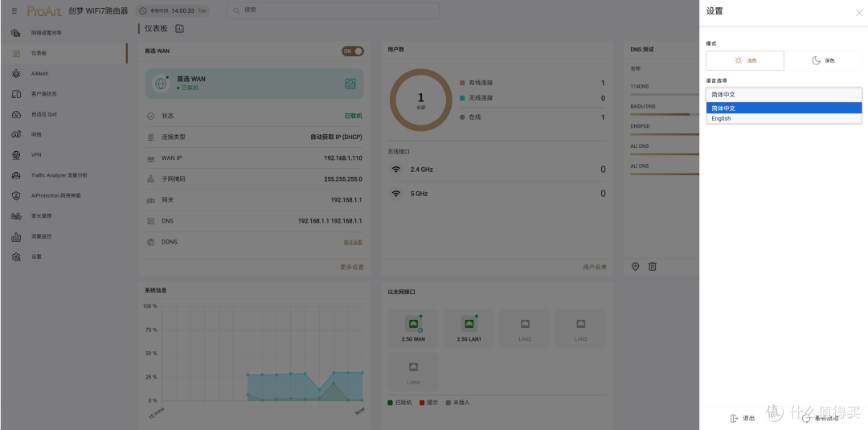Click the clock icon beside 系统时间
This screenshot has height=430, width=868.
143,11
